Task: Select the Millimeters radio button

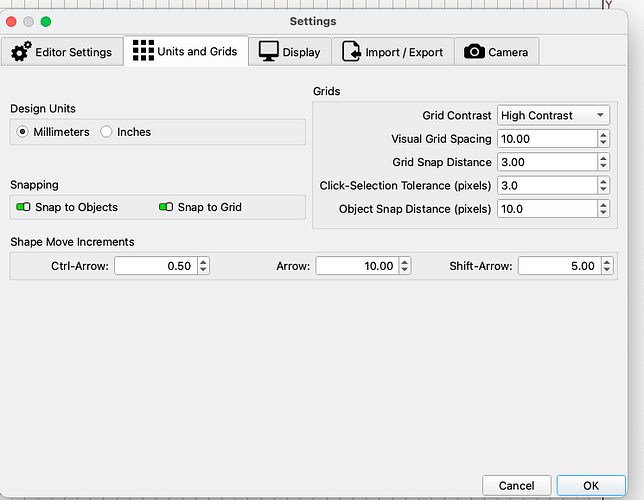Action: tap(23, 132)
